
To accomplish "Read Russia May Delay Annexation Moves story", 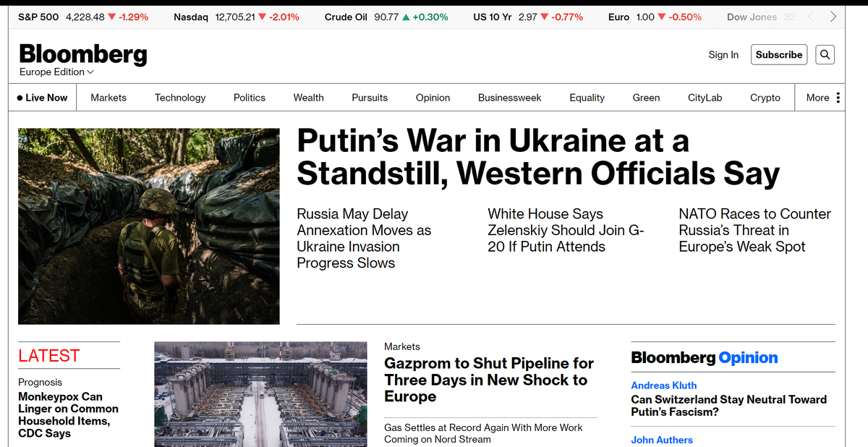I will (x=364, y=239).
